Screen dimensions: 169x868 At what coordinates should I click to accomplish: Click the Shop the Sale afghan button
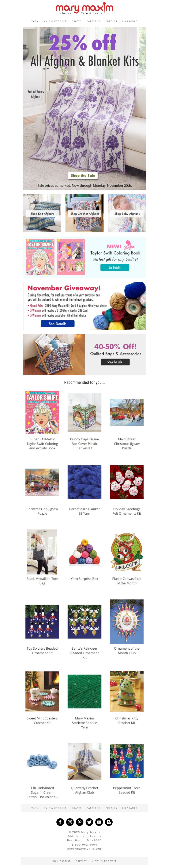(83, 175)
